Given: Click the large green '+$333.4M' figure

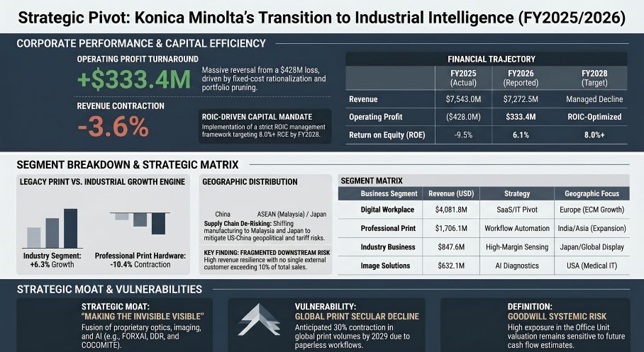Looking at the screenshot, I should point(134,79).
